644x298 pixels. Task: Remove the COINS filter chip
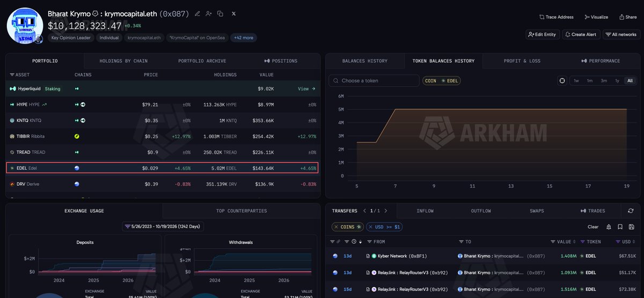[336, 227]
